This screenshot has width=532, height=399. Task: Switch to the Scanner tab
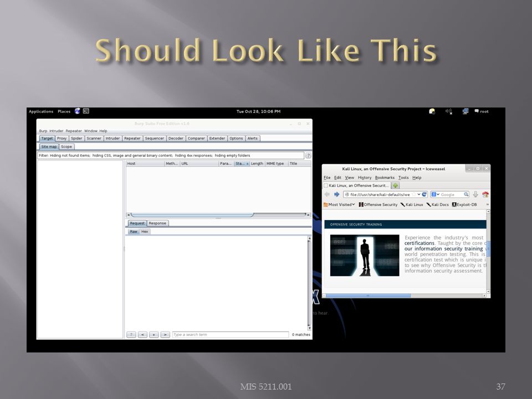click(94, 139)
